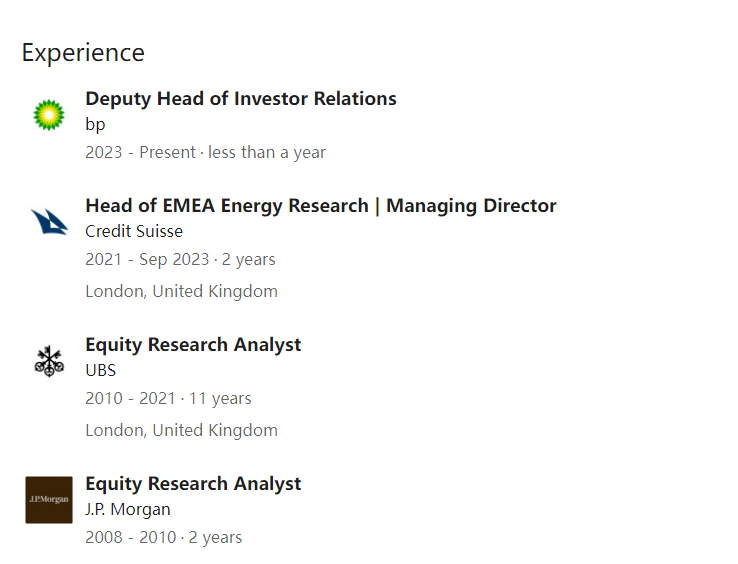The height and width of the screenshot is (564, 738).
Task: Click Head of EMEA Energy Research title
Action: click(227, 206)
